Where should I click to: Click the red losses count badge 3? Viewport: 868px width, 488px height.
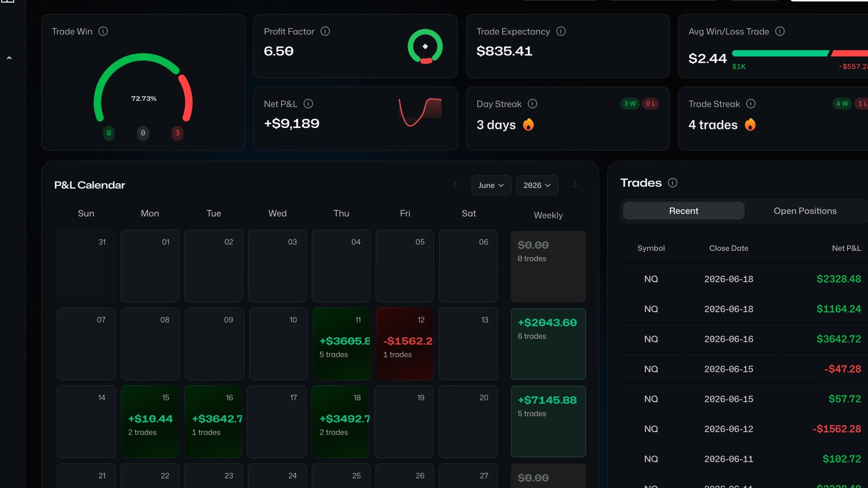[x=177, y=133]
